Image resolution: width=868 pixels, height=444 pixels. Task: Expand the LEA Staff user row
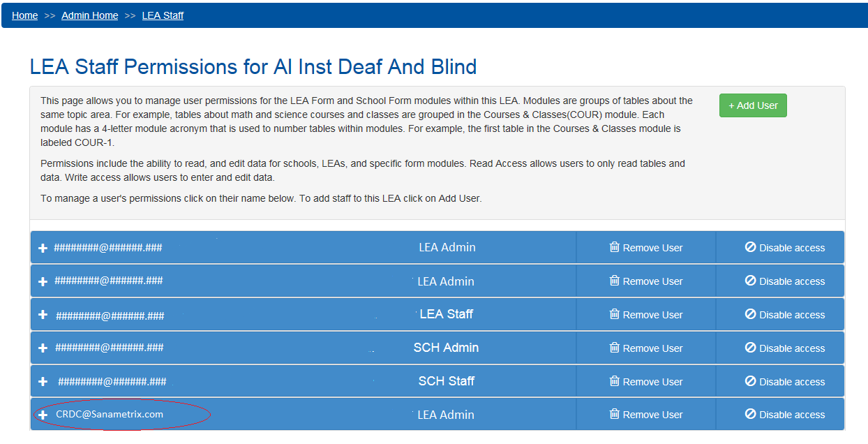[43, 315]
